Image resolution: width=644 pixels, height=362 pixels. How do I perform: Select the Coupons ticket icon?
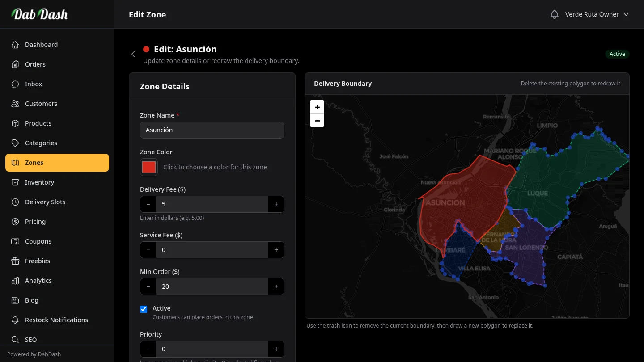pos(15,241)
